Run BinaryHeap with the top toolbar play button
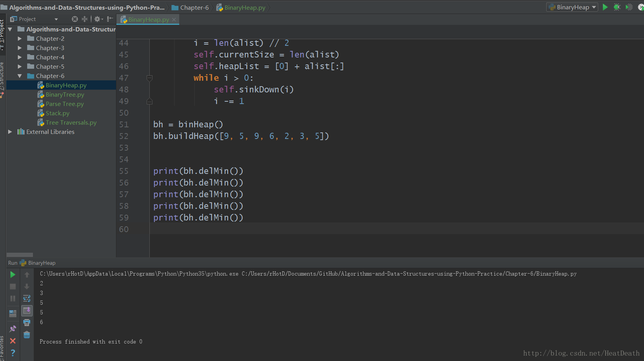644x361 pixels. [x=605, y=7]
